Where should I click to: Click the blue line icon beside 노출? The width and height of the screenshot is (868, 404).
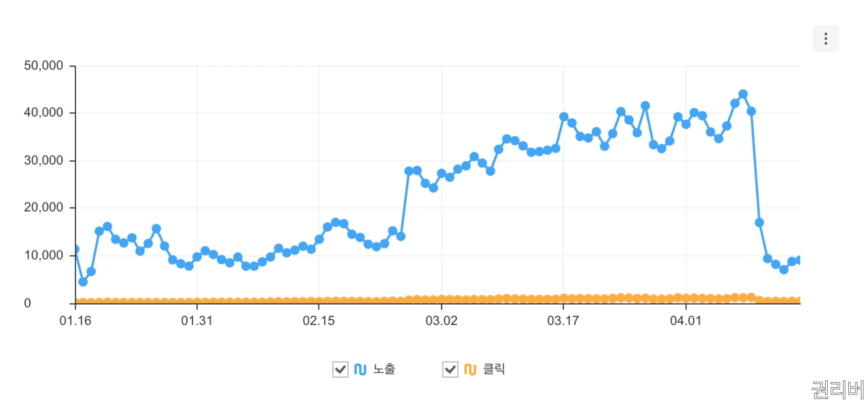coord(360,369)
